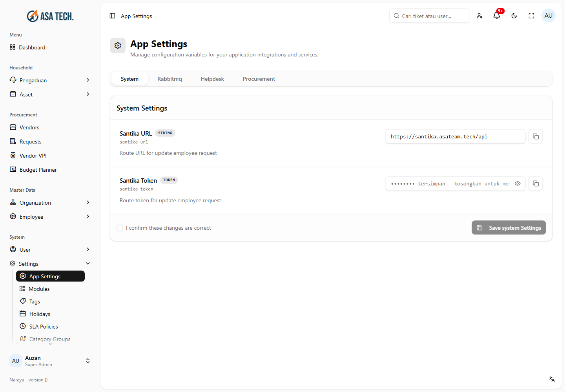The image size is (565, 392).
Task: Open Dashboard from sidebar
Action: click(50, 47)
